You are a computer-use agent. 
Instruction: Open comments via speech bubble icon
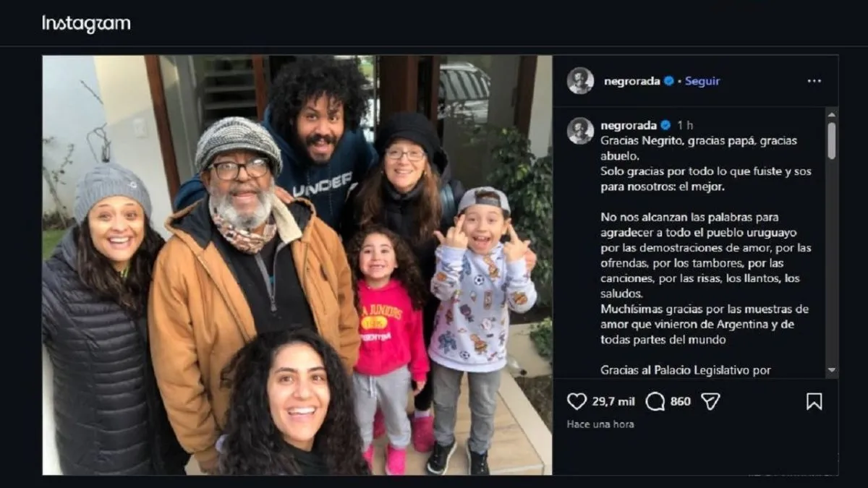[655, 401]
